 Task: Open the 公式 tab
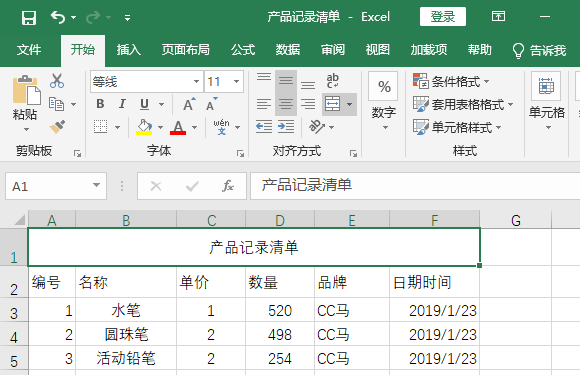[243, 50]
